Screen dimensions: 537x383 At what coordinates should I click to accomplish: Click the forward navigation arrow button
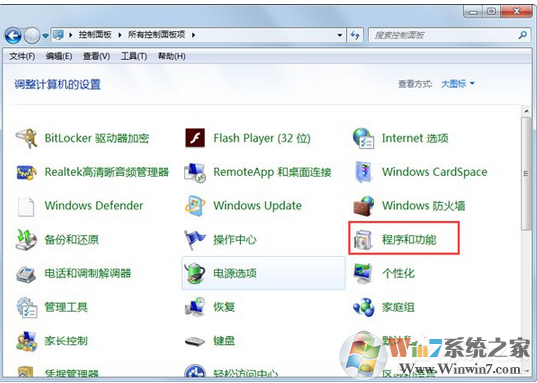(32, 35)
